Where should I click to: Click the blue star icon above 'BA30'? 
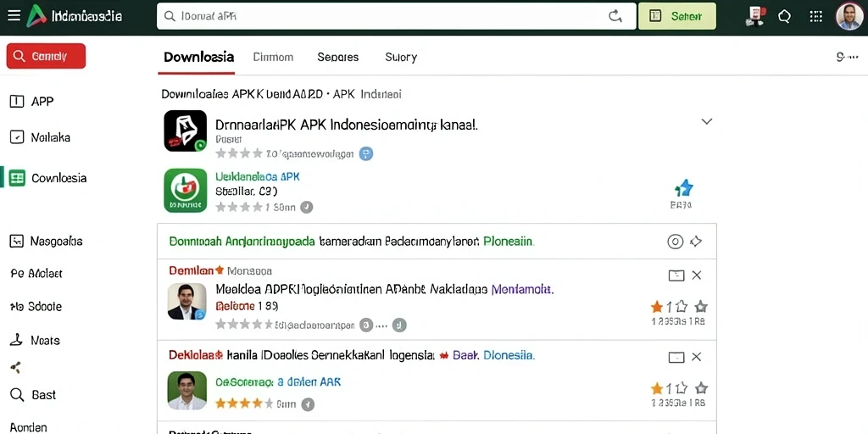tap(684, 188)
